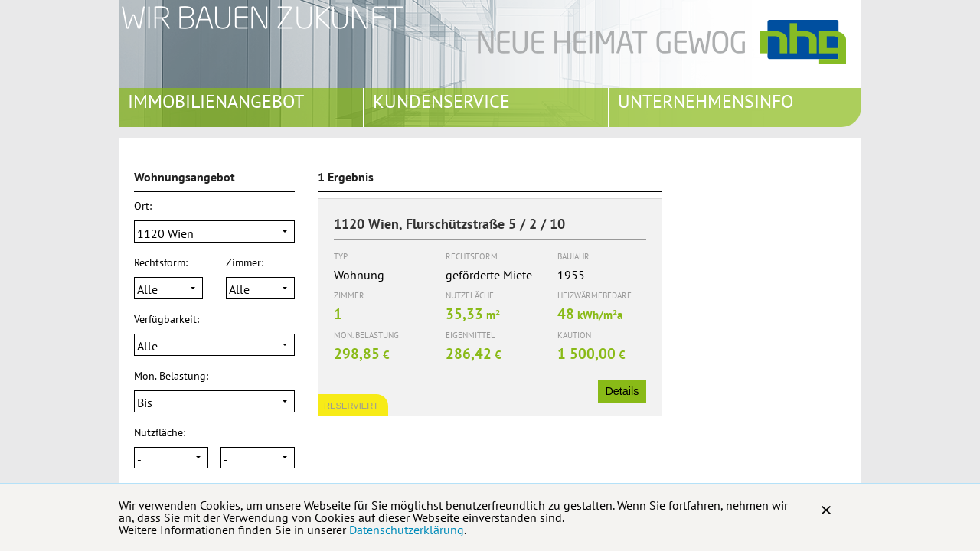Open the Datenschutzerklärung link
The height and width of the screenshot is (551, 980).
click(x=406, y=530)
